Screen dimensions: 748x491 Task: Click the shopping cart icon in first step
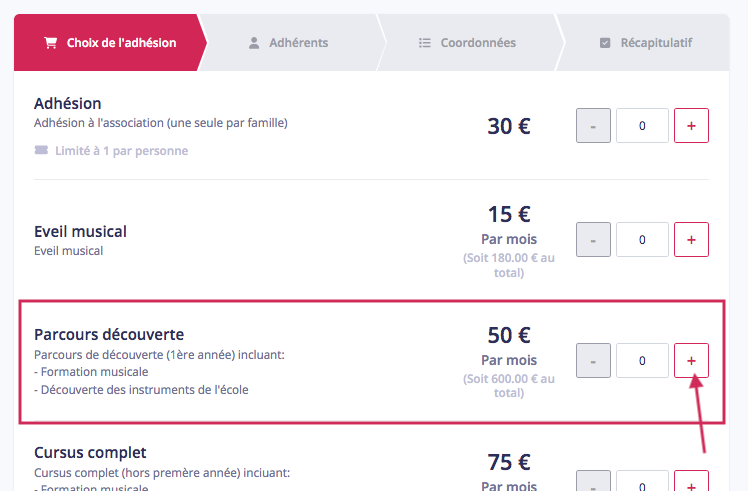pyautogui.click(x=51, y=43)
